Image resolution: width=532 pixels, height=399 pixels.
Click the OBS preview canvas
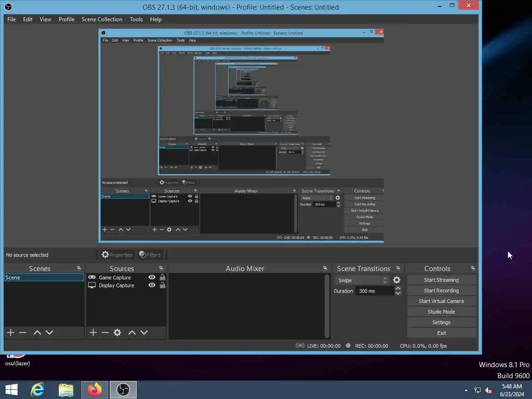pos(241,136)
